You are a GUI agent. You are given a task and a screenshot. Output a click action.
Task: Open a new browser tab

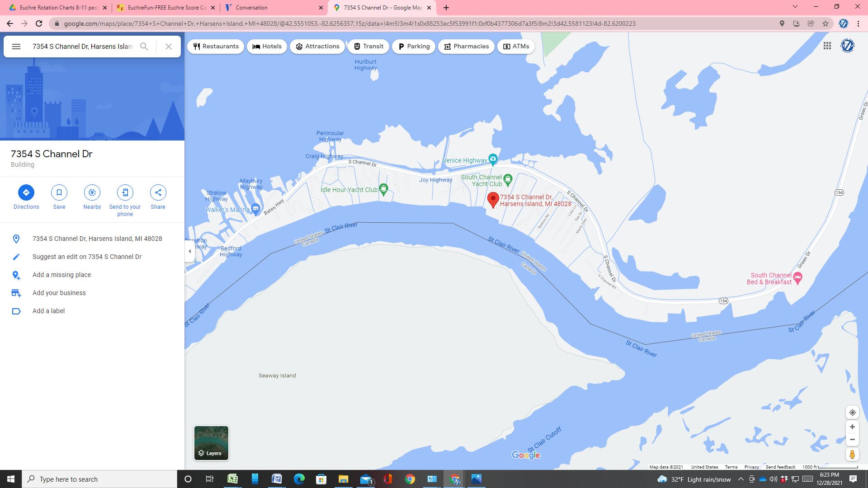[446, 8]
